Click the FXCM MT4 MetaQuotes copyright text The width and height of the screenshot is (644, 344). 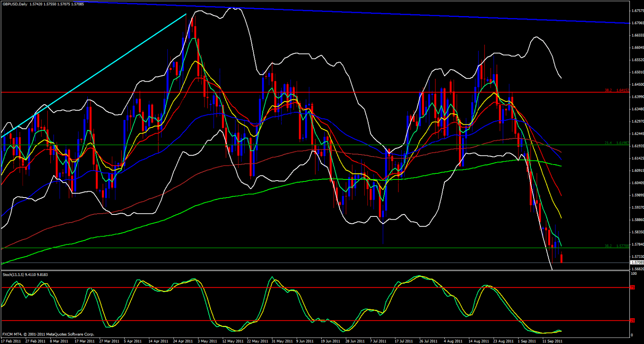pos(48,334)
